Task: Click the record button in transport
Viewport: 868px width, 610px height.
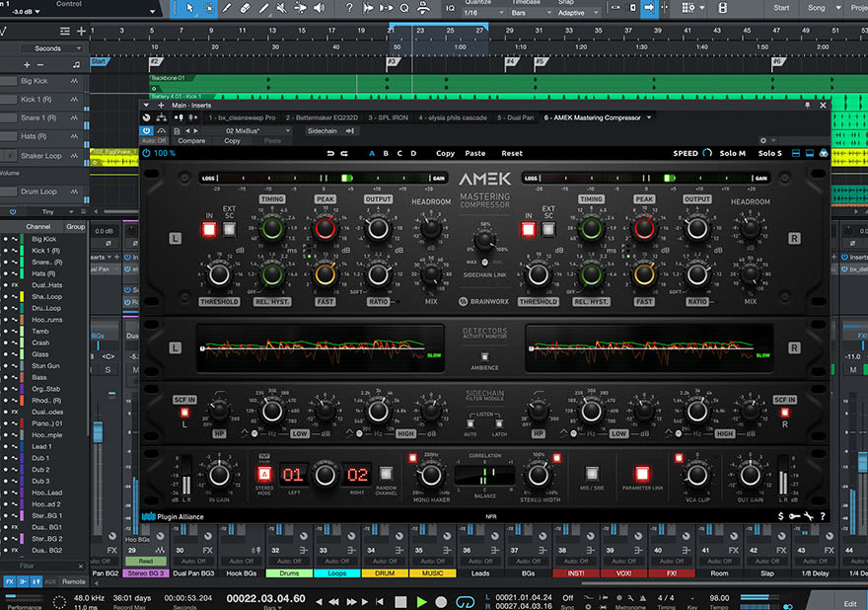Action: point(441,602)
